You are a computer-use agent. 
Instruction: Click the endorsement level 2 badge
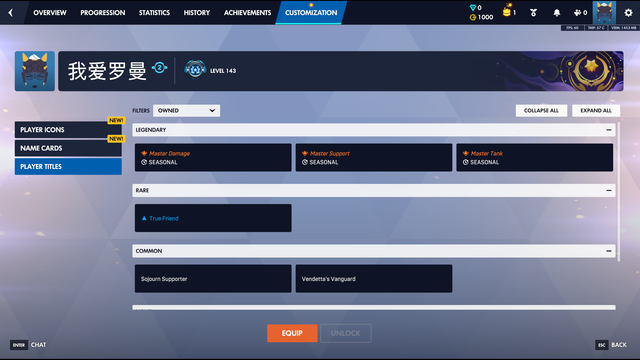160,67
